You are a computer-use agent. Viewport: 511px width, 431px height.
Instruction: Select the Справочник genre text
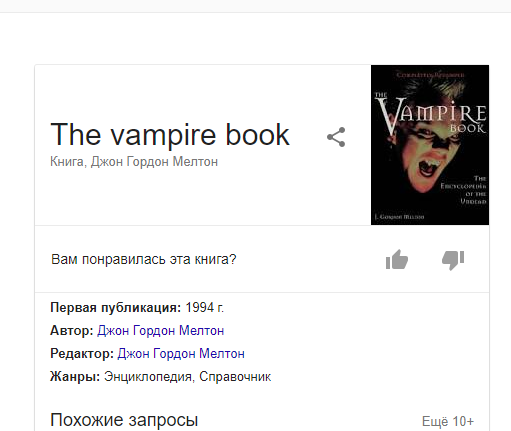[x=235, y=376]
